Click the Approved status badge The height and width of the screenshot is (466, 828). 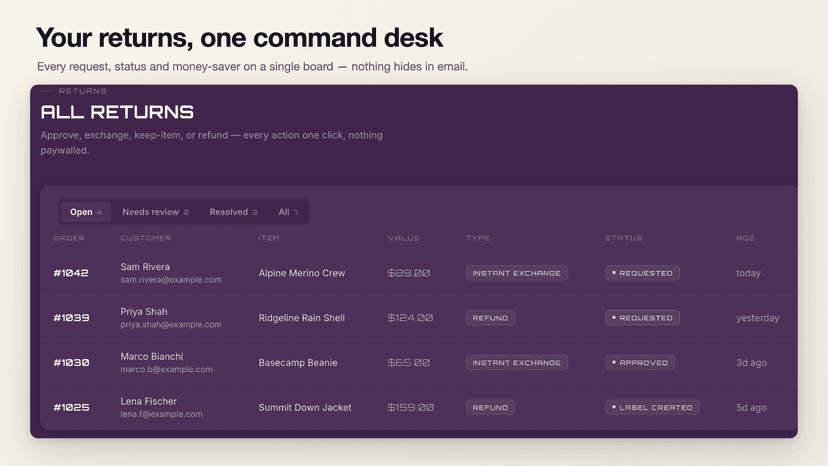pyautogui.click(x=639, y=363)
